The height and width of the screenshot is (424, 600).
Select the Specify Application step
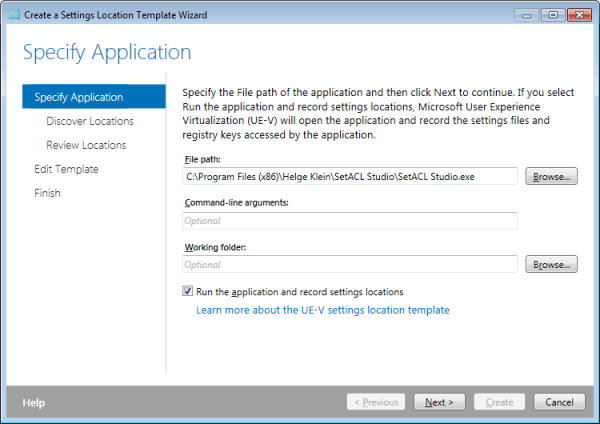point(94,97)
